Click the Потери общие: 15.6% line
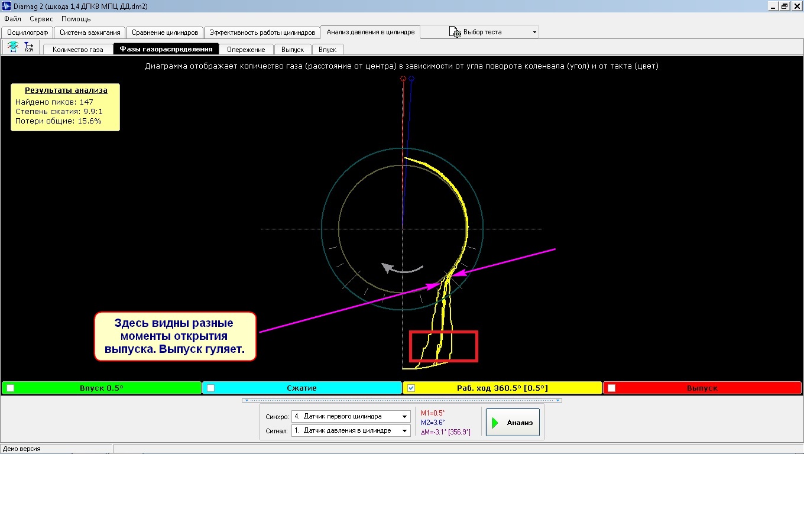The height and width of the screenshot is (532, 804). click(59, 121)
